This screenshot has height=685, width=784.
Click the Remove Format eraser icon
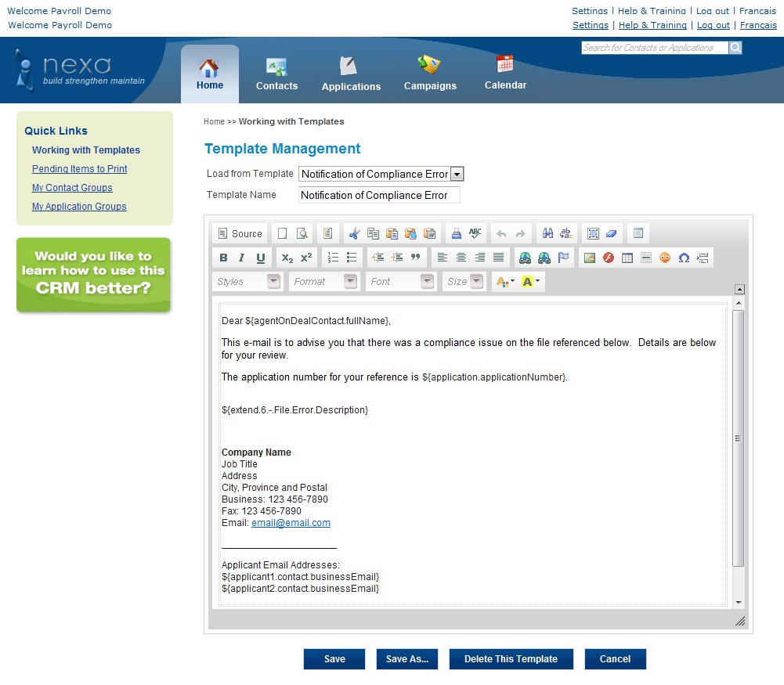point(612,233)
